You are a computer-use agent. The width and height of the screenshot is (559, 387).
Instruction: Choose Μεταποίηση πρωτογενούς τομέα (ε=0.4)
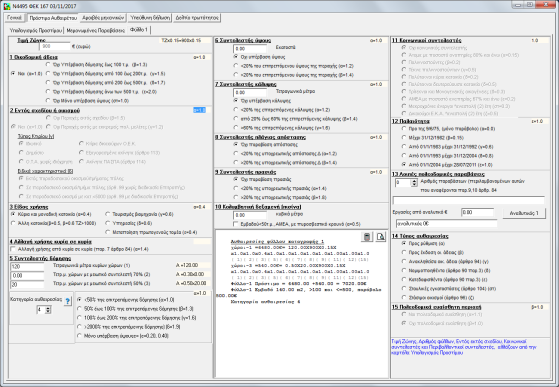(152, 232)
